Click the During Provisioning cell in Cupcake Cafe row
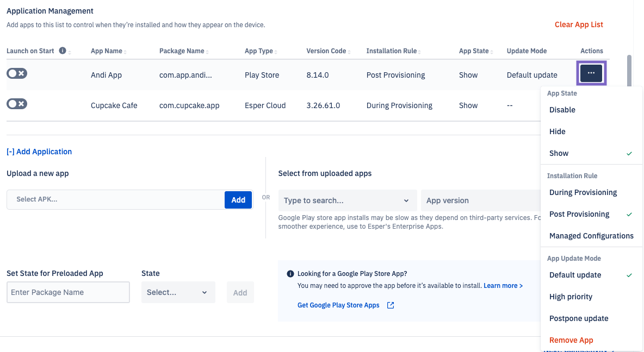This screenshot has width=644, height=352. click(x=399, y=105)
